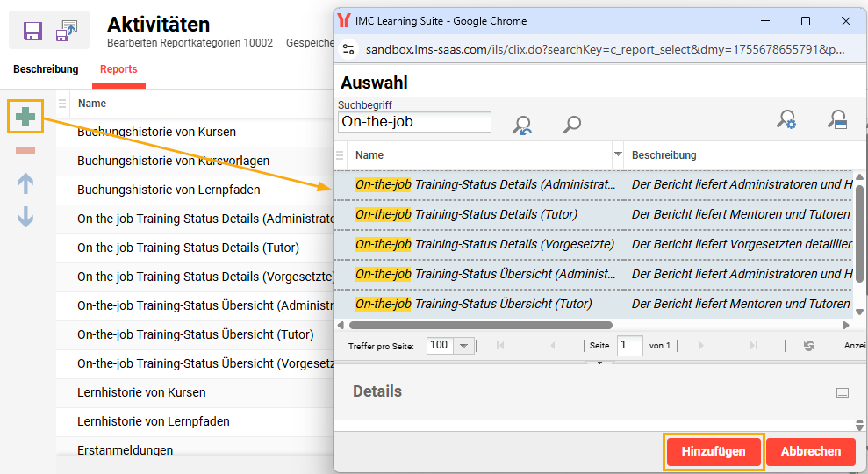Image resolution: width=868 pixels, height=474 pixels.
Task: Refresh the results list in the pagination bar
Action: click(x=809, y=346)
